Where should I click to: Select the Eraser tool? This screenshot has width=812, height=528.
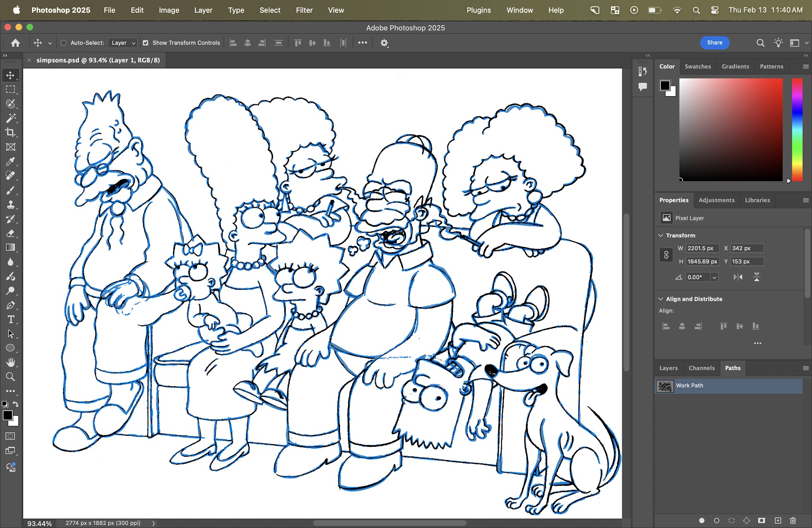10,233
